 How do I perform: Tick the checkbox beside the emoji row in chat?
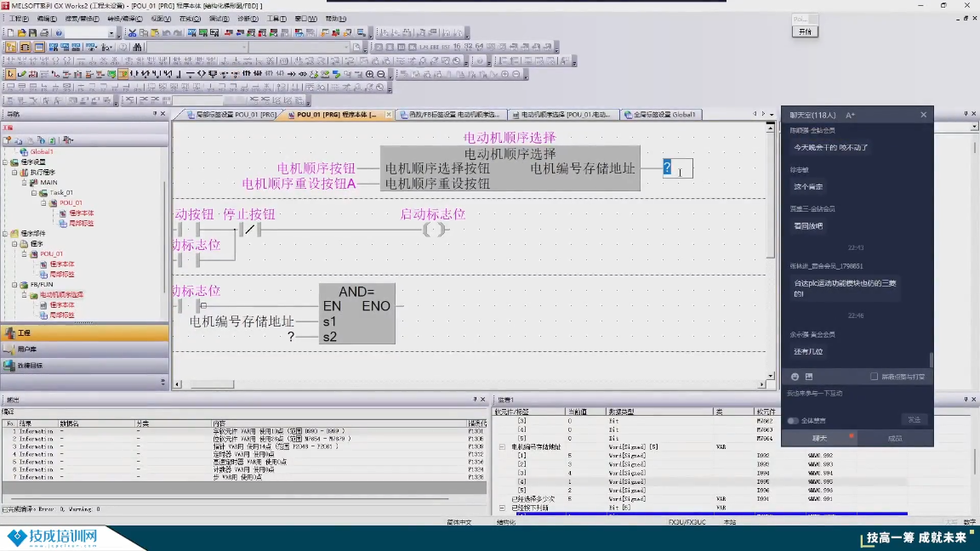[x=874, y=377]
